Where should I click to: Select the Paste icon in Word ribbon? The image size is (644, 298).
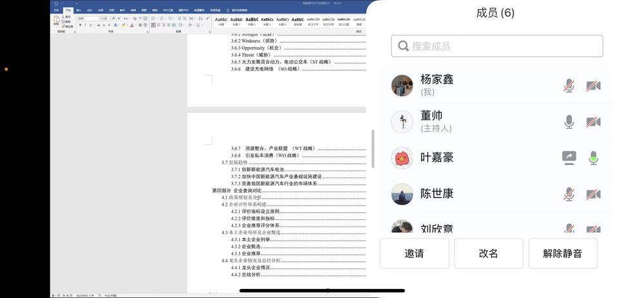pos(57,19)
